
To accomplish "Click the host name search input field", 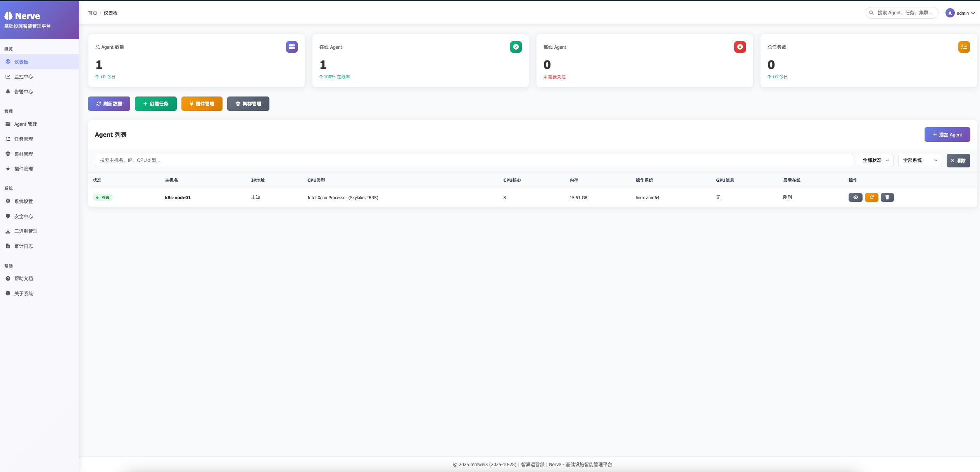I will click(x=473, y=160).
